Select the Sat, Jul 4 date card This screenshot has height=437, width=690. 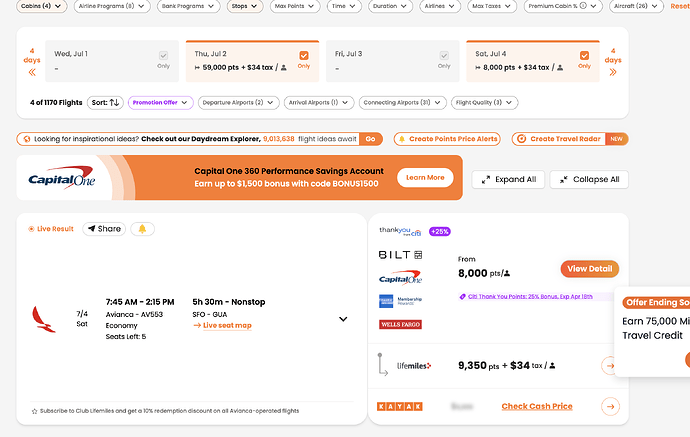tap(533, 61)
